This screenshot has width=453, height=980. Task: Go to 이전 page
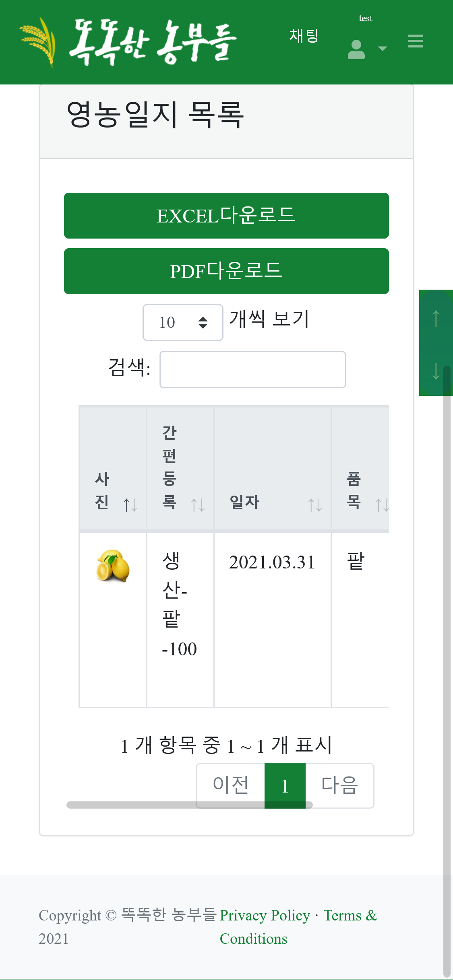tap(230, 785)
